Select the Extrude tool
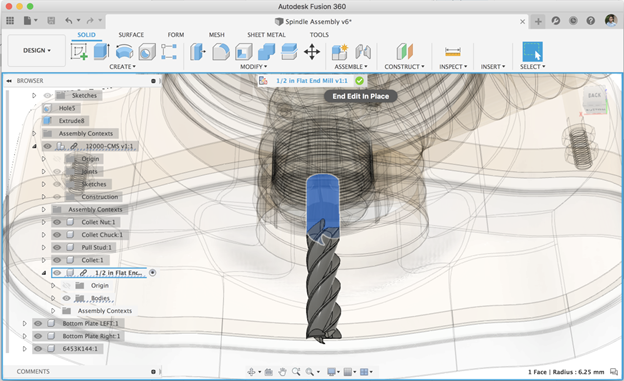The height and width of the screenshot is (381, 624). pos(101,52)
